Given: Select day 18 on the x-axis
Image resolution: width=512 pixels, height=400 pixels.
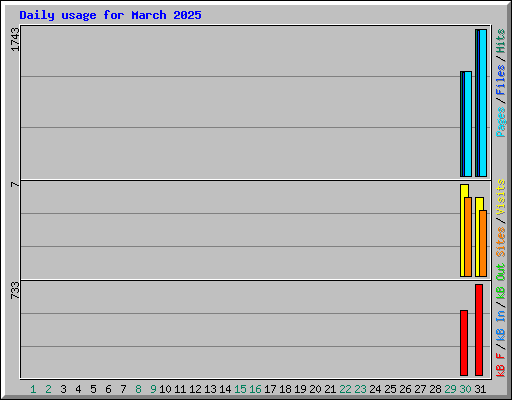Looking at the screenshot, I should [x=285, y=389].
